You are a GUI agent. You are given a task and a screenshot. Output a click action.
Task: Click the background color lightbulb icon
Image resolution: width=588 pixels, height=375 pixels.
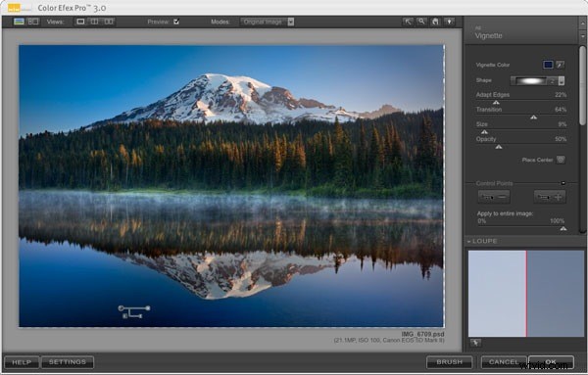point(449,22)
